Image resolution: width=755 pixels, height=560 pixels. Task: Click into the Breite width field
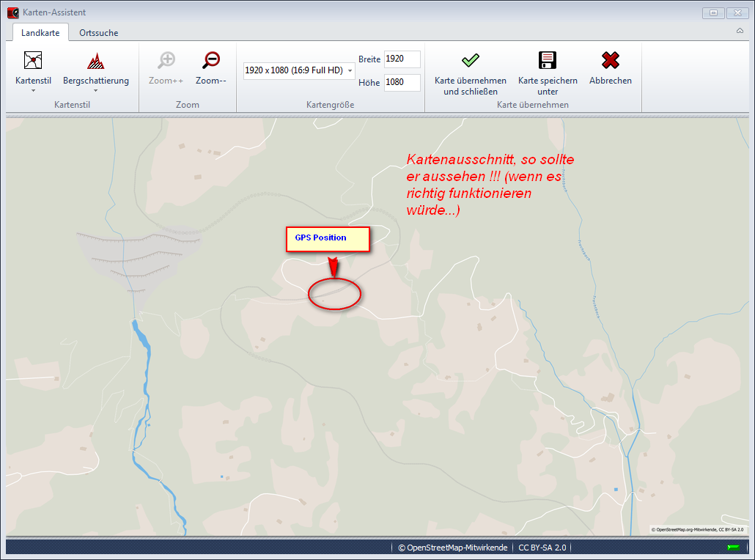pos(402,59)
